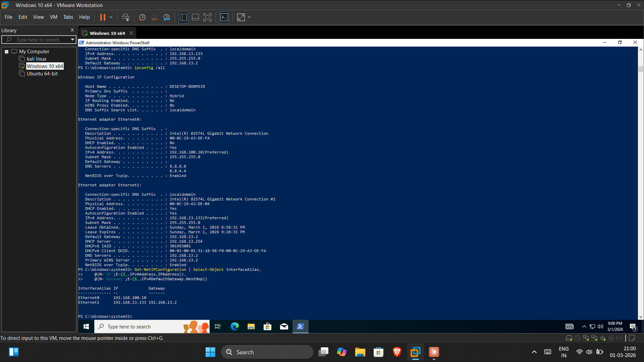The width and height of the screenshot is (644, 362).
Task: Select Ubuntu 64-bit in the library
Action: coord(42,74)
